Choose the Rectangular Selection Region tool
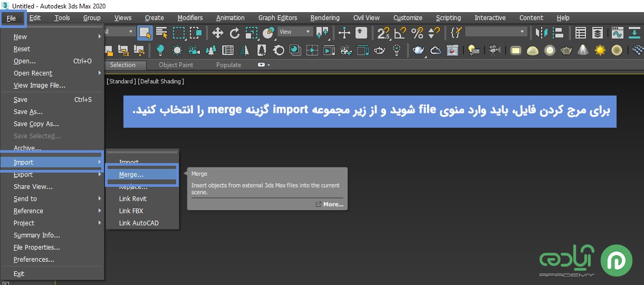 tap(179, 33)
